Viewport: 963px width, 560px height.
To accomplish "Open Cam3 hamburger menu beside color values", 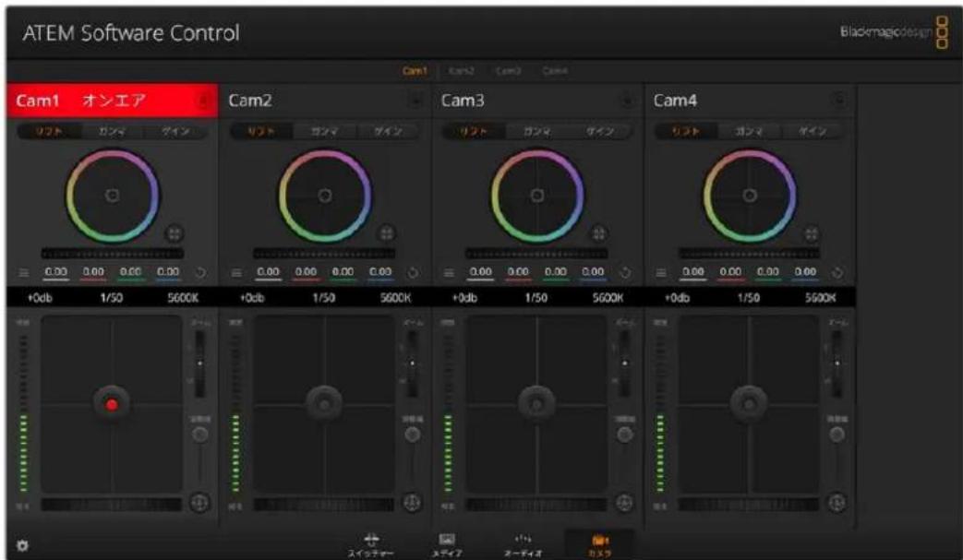I will pyautogui.click(x=449, y=273).
